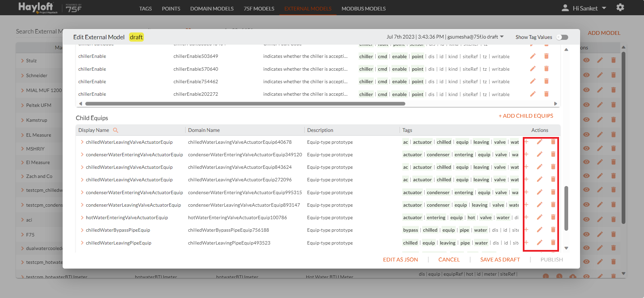Click plus icon for chilledWaterLeavingValveActuatorEquip843624
The image size is (644, 298).
[x=526, y=167]
